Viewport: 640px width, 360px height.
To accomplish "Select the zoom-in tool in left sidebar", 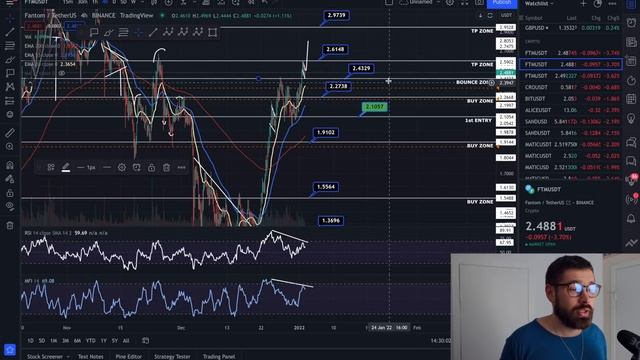I will pyautogui.click(x=10, y=147).
